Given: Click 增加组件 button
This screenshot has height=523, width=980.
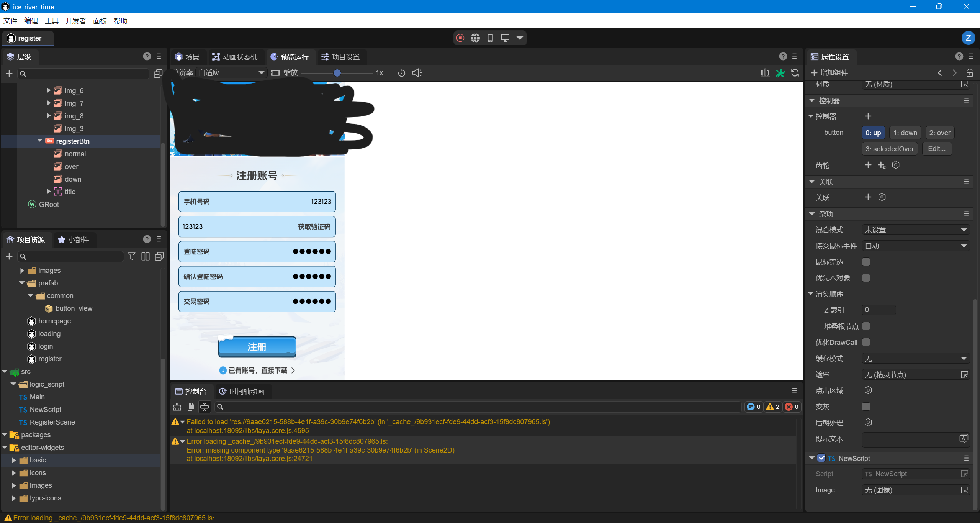Looking at the screenshot, I should click(x=829, y=73).
